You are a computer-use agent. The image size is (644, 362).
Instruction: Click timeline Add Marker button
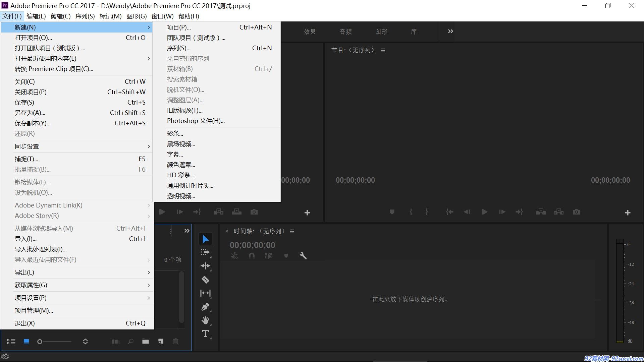point(286,256)
